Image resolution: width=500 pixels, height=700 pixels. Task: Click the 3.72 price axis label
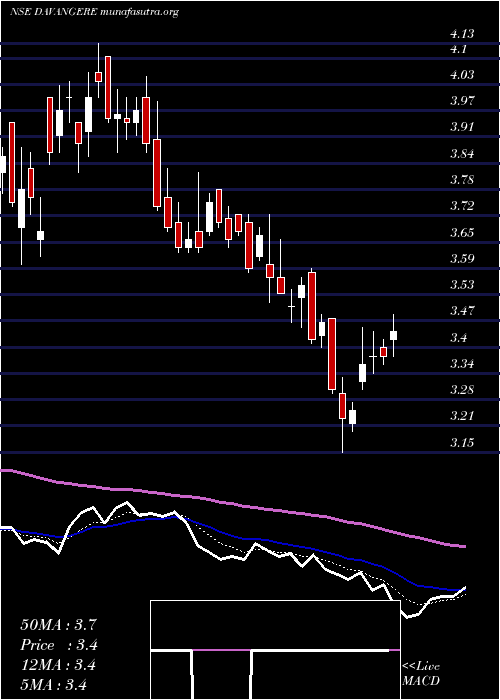pyautogui.click(x=462, y=206)
